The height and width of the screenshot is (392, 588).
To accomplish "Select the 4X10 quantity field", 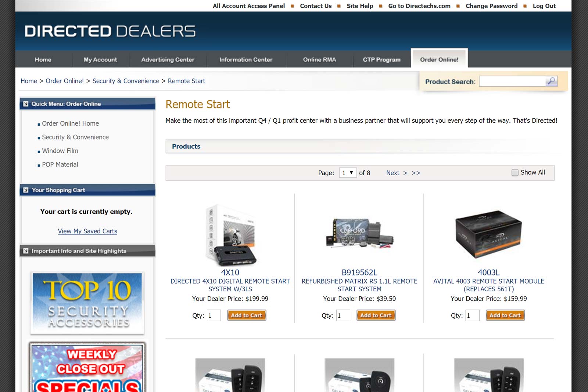I will tap(214, 315).
